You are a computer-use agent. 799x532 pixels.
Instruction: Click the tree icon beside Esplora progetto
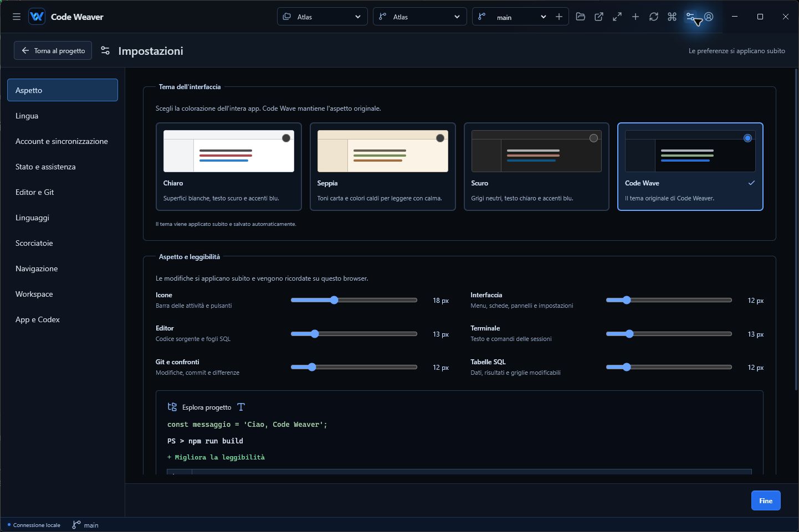click(172, 407)
